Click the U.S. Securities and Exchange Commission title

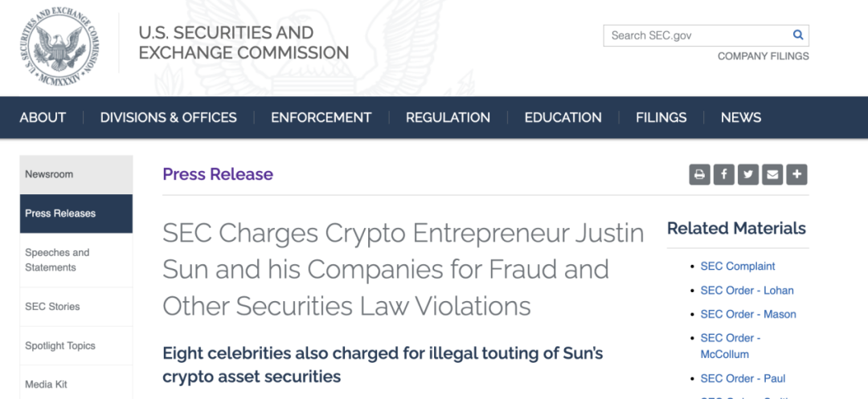[x=244, y=43]
